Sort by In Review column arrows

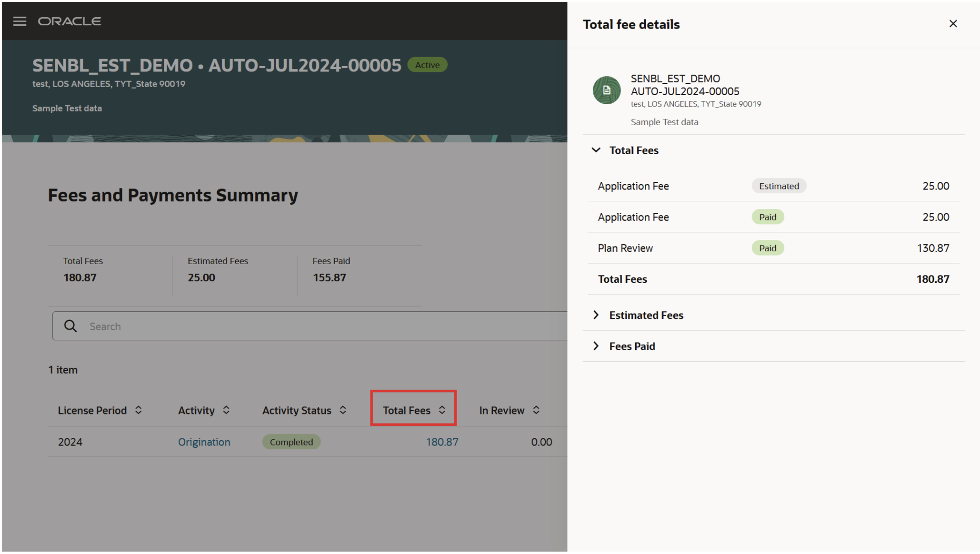point(536,410)
